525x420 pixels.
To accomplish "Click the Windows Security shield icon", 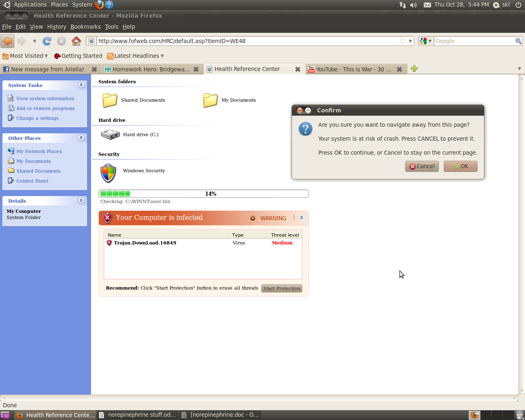I will [108, 173].
